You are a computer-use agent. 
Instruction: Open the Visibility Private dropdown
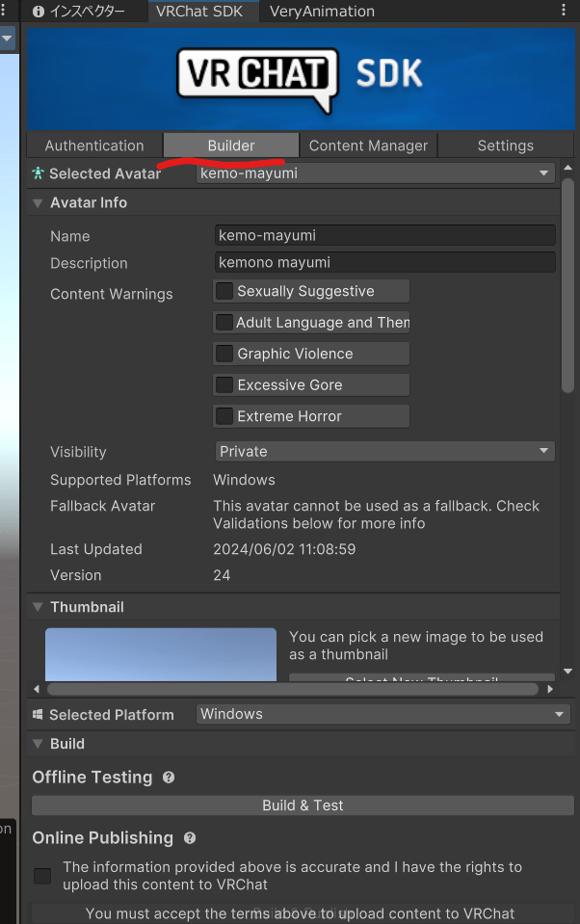(384, 451)
